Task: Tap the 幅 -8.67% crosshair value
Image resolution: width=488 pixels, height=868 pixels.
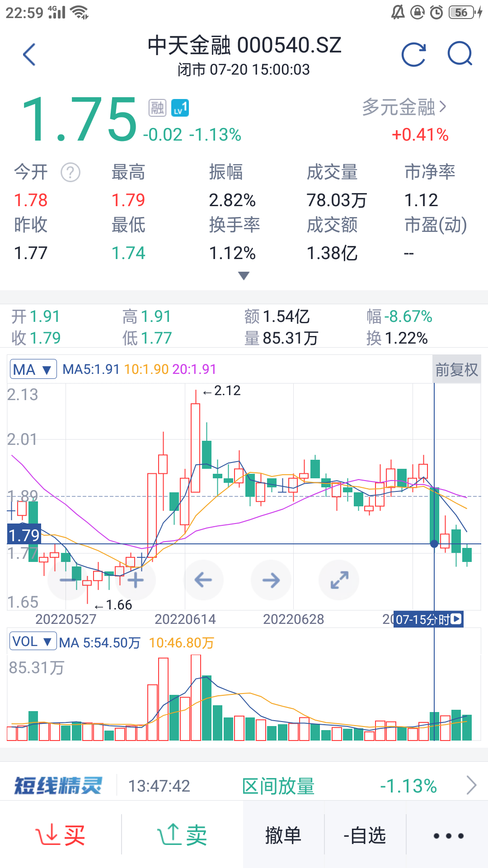Action: pyautogui.click(x=399, y=316)
